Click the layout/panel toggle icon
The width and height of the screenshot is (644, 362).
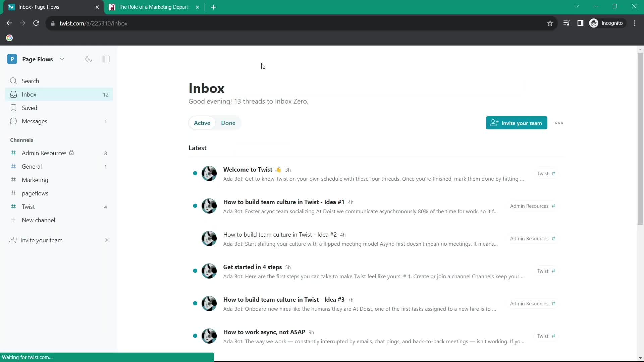pos(106,59)
